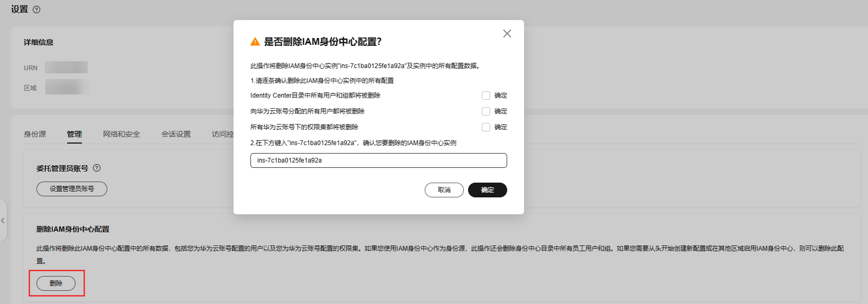The height and width of the screenshot is (304, 868).
Task: Confirm deletion with the black 确定 button
Action: pos(487,190)
